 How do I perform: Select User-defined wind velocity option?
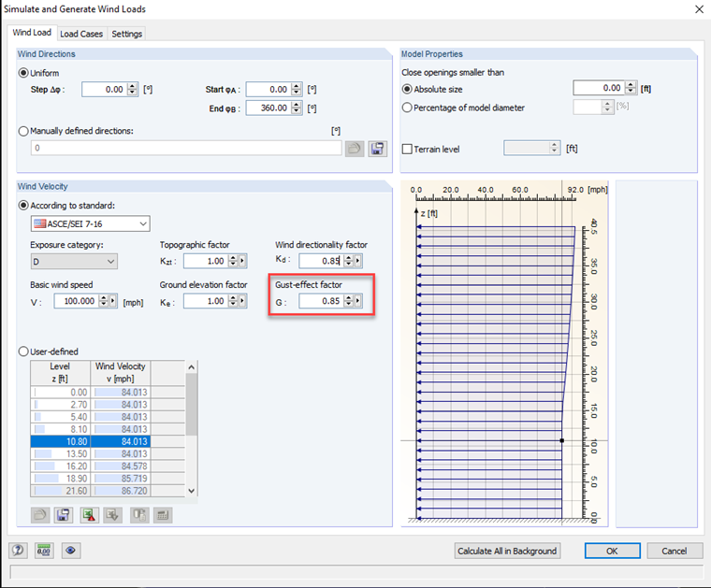tap(23, 351)
